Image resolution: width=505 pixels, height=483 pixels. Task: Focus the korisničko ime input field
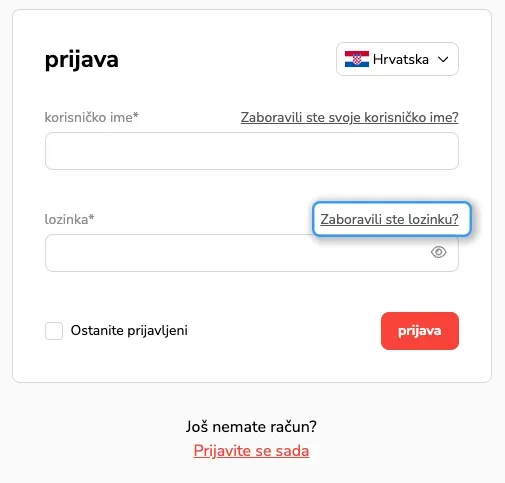click(252, 151)
